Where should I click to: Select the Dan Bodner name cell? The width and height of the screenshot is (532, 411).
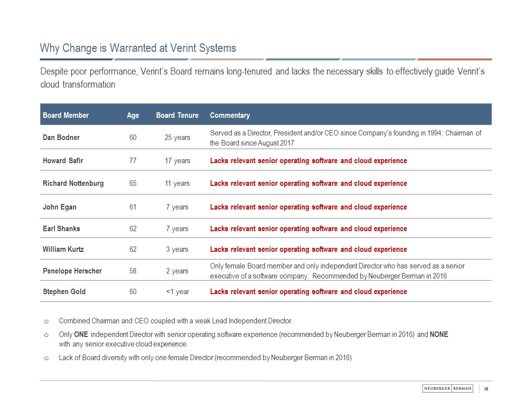click(x=61, y=138)
